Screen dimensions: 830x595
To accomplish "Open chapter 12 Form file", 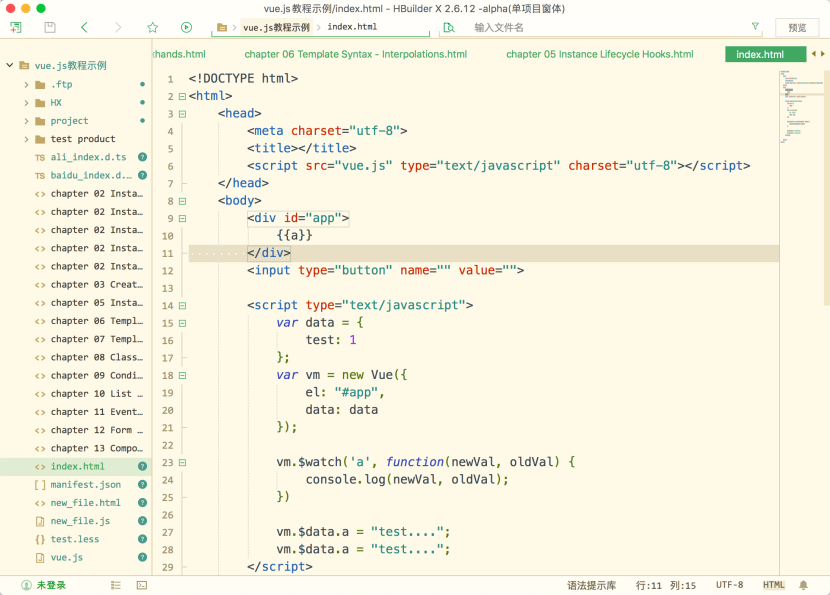I will [x=96, y=430].
